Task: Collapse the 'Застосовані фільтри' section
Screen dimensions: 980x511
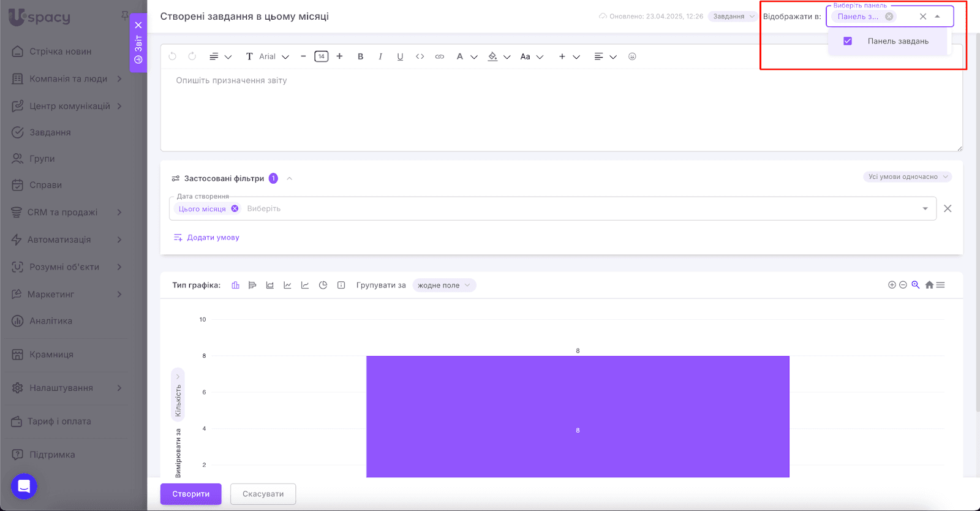Action: pos(290,178)
